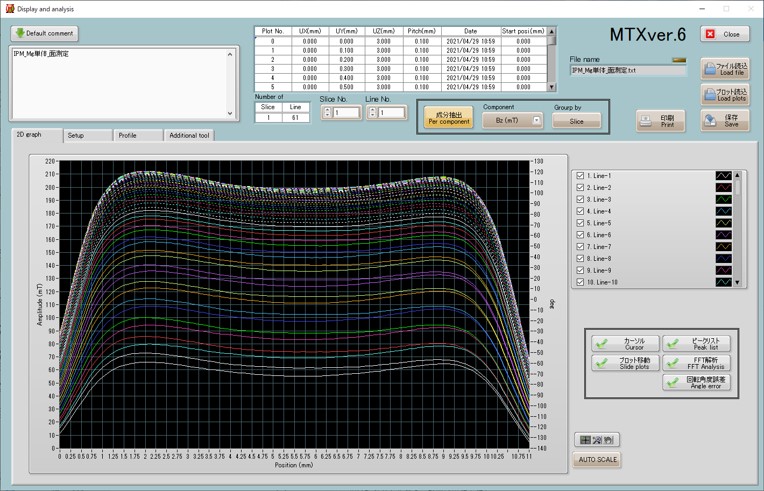
Task: Click the graph palette tools icon
Action: [597, 440]
